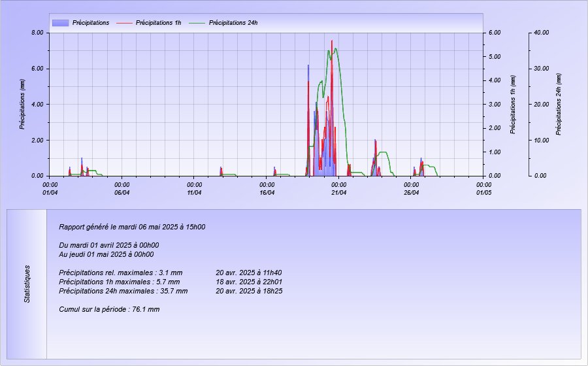The image size is (588, 366).
Task: Click the 00:00 01/04 x-axis label
Action: click(50, 189)
